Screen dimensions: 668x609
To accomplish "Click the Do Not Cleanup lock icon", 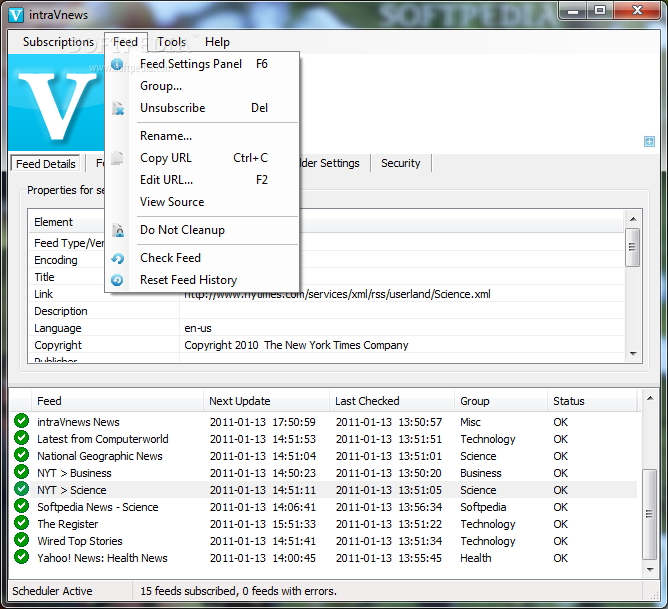I will click(118, 230).
